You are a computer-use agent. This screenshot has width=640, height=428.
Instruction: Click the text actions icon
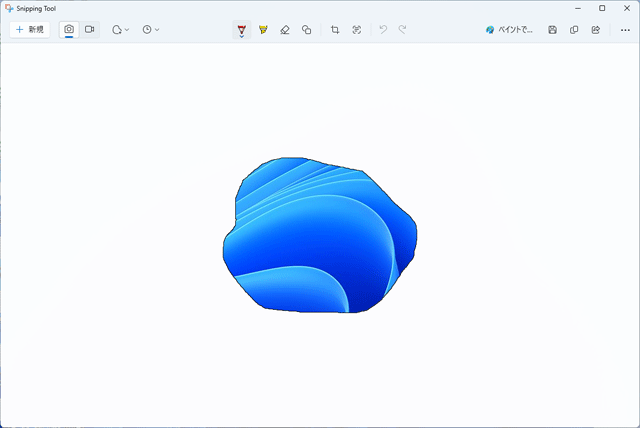(x=356, y=30)
